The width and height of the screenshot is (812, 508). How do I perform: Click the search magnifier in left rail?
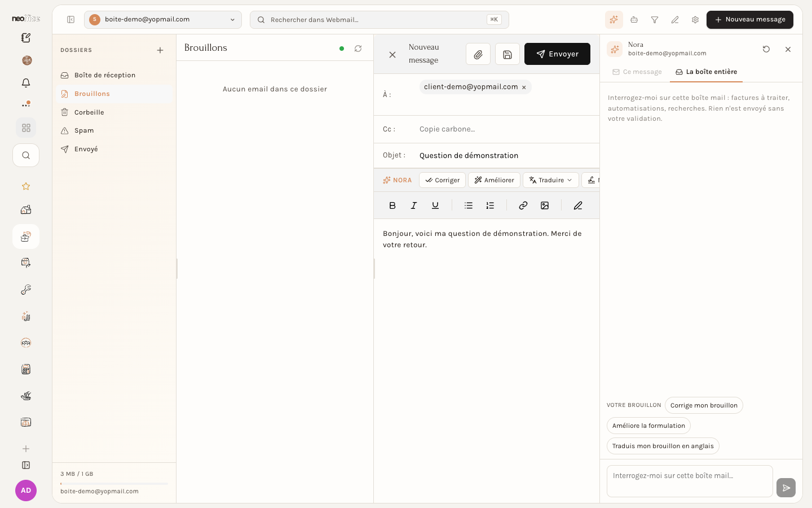coord(26,155)
